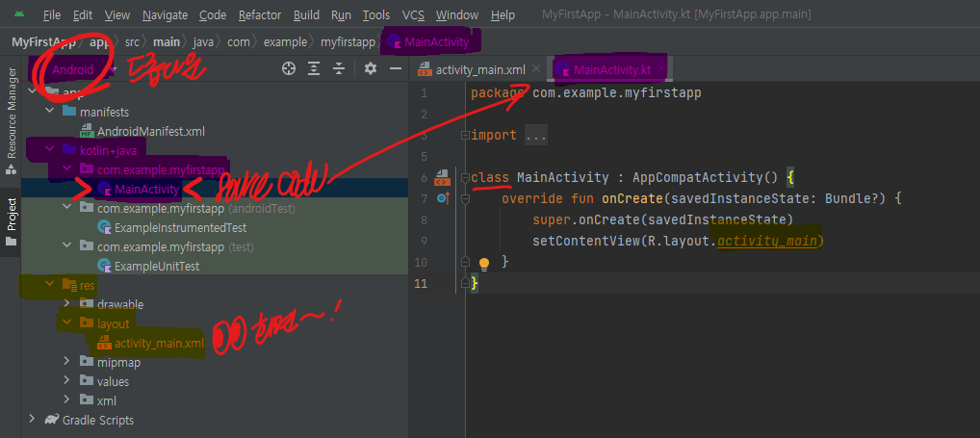Click the yellow light bulb intention icon
The height and width of the screenshot is (438, 980).
pyautogui.click(x=484, y=263)
